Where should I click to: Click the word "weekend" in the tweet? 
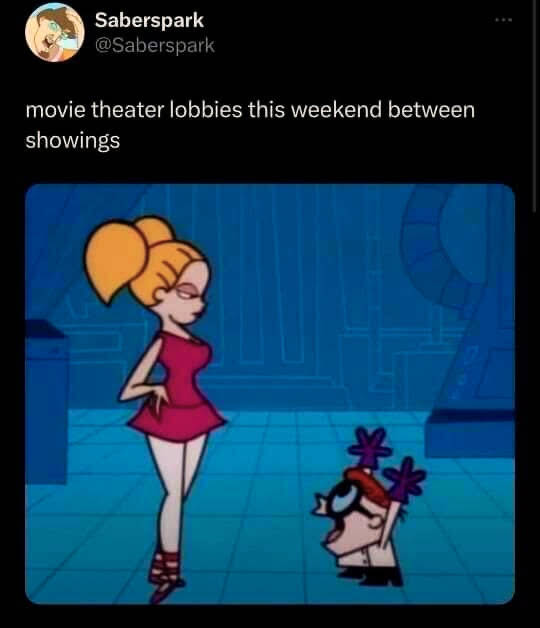point(336,110)
